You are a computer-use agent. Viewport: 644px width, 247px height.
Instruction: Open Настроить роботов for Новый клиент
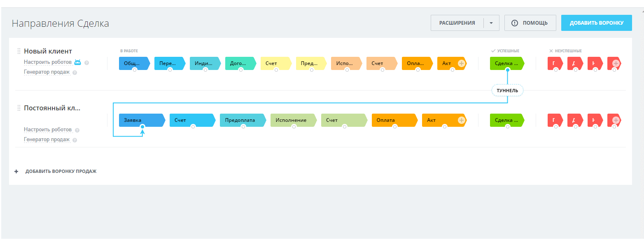pyautogui.click(x=47, y=62)
